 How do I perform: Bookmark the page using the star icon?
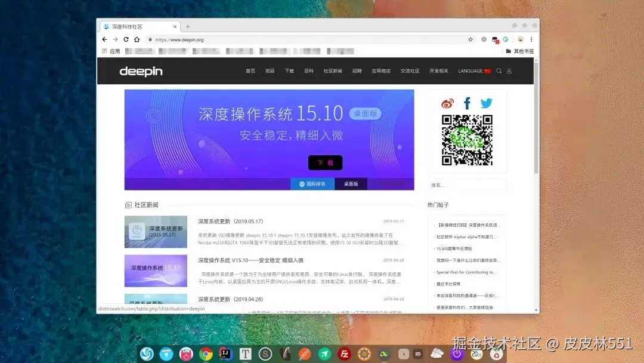pos(470,39)
